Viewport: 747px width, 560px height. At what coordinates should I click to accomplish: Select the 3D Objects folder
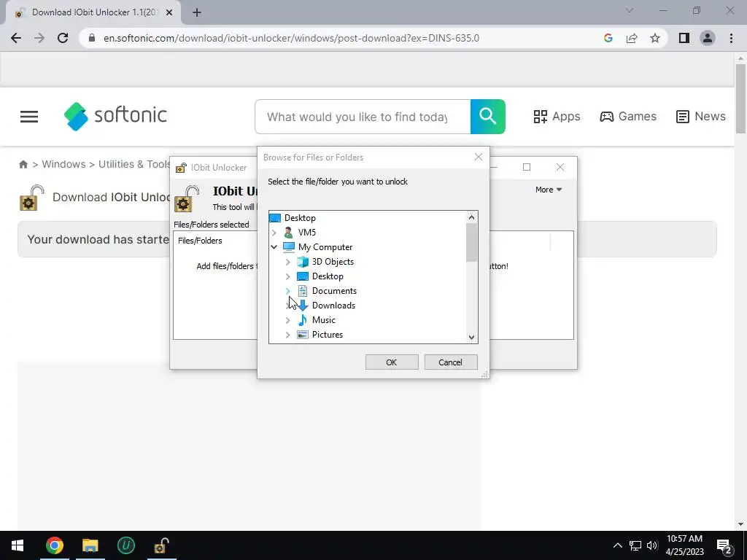[333, 262]
